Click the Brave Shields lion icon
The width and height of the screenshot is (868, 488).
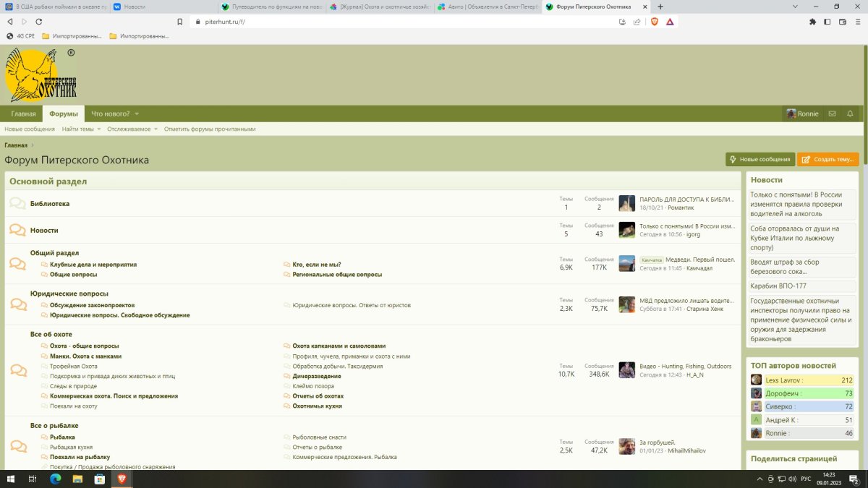click(653, 22)
